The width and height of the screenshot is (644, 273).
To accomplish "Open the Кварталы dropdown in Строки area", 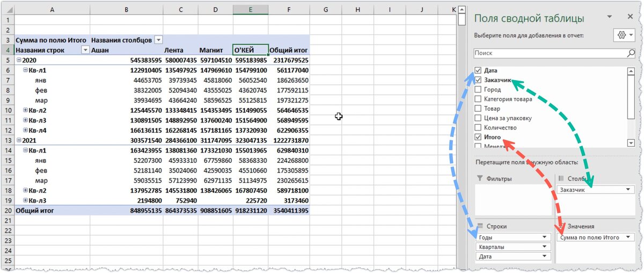I will coord(545,247).
